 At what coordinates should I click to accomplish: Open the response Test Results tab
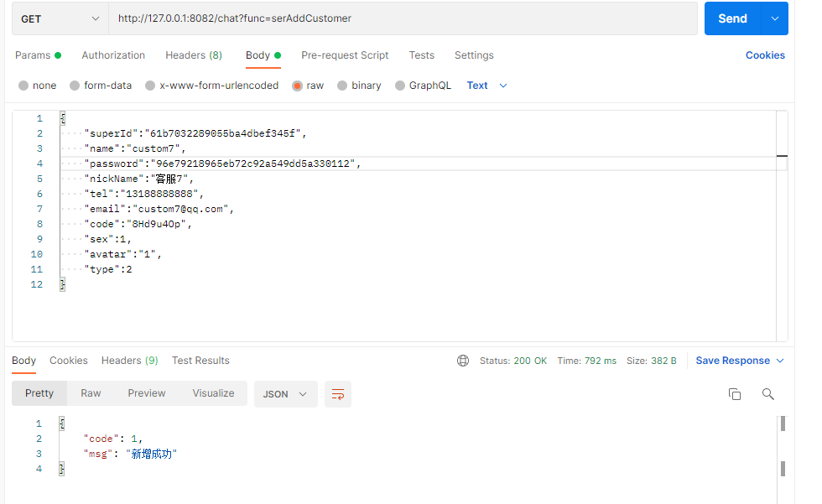click(x=200, y=361)
